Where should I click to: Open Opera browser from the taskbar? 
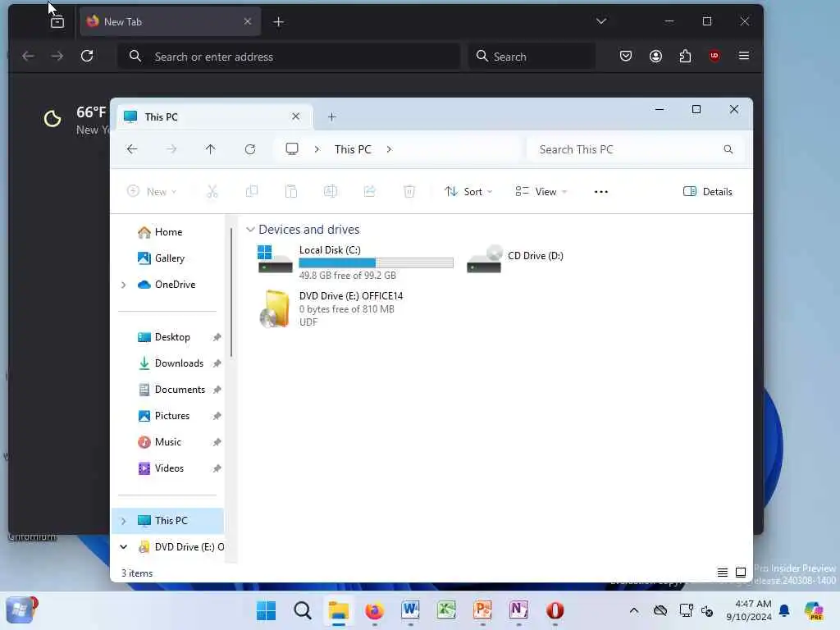click(555, 609)
